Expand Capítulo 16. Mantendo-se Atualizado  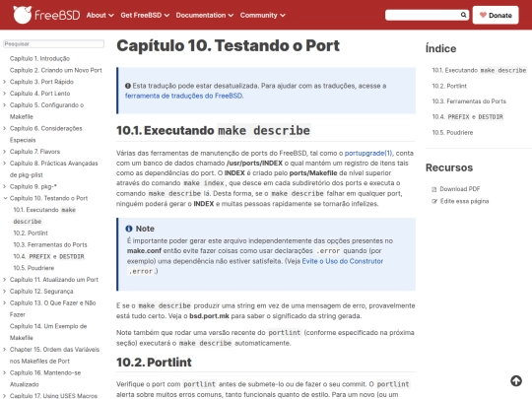[x=4, y=372]
